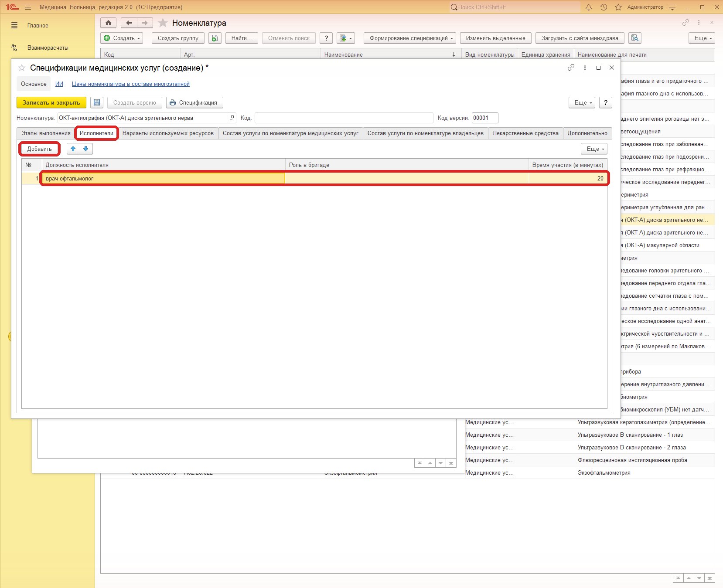Open the hamburger menu next to 1C logo
The height and width of the screenshot is (588, 723).
28,7
